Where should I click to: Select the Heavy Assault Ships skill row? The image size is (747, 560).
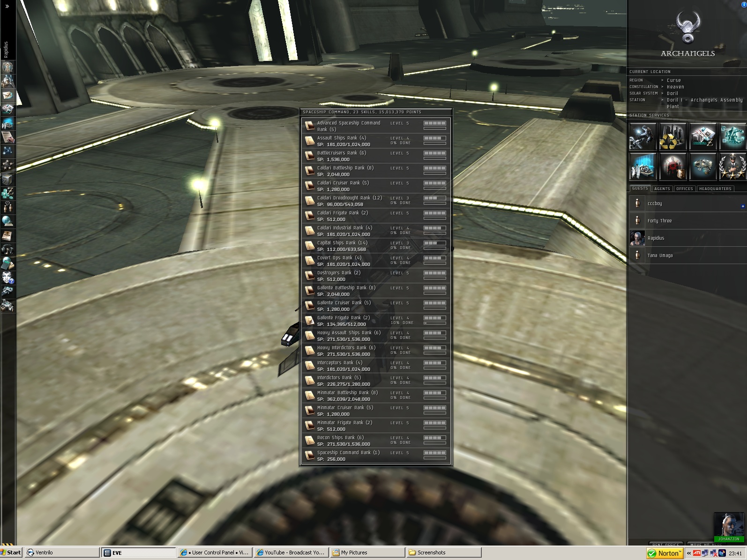[x=376, y=336]
